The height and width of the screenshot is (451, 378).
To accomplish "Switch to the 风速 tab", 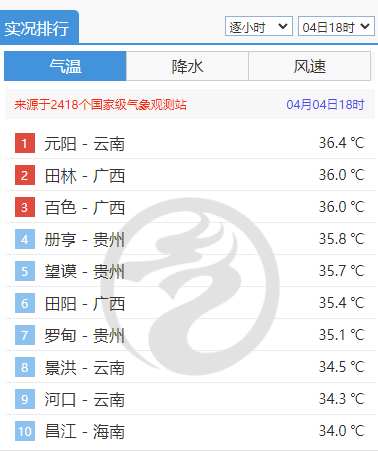I will tap(310, 66).
